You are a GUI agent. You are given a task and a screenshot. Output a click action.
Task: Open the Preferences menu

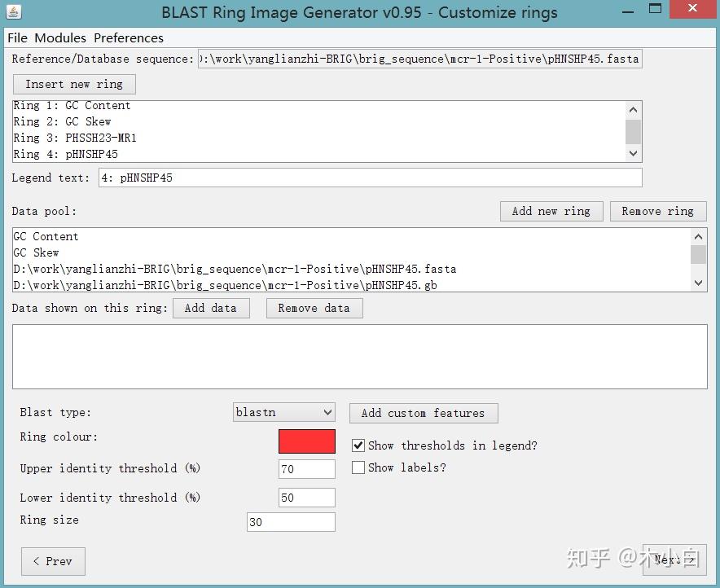tap(129, 37)
